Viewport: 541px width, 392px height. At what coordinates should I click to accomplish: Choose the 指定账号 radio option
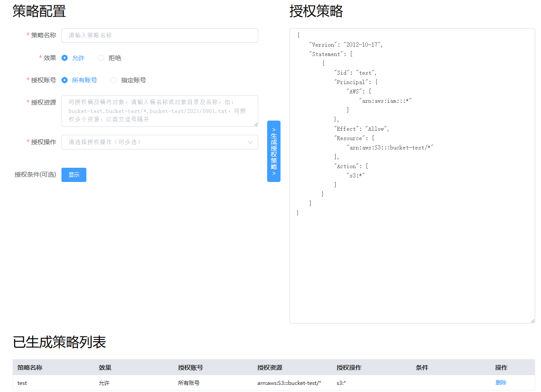114,80
